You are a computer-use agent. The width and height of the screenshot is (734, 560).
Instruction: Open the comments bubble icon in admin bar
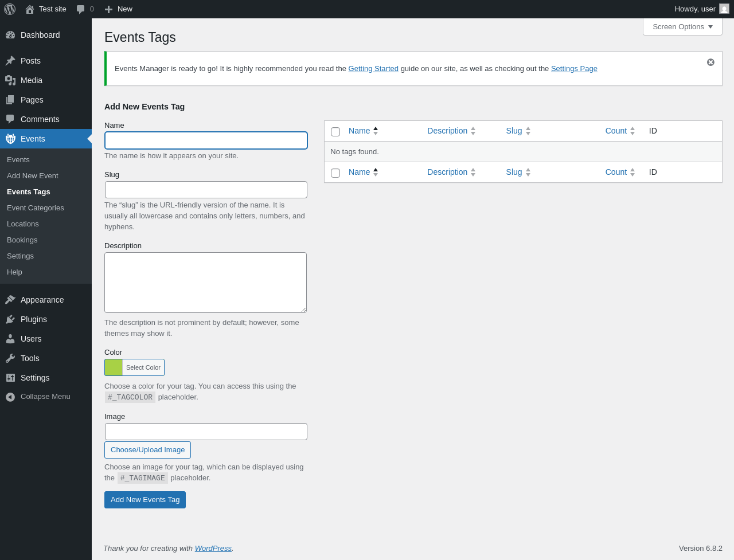coord(81,9)
